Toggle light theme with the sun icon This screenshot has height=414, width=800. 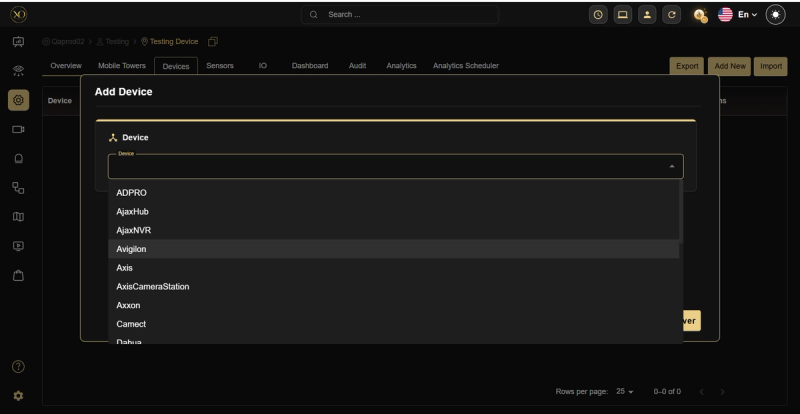[776, 15]
